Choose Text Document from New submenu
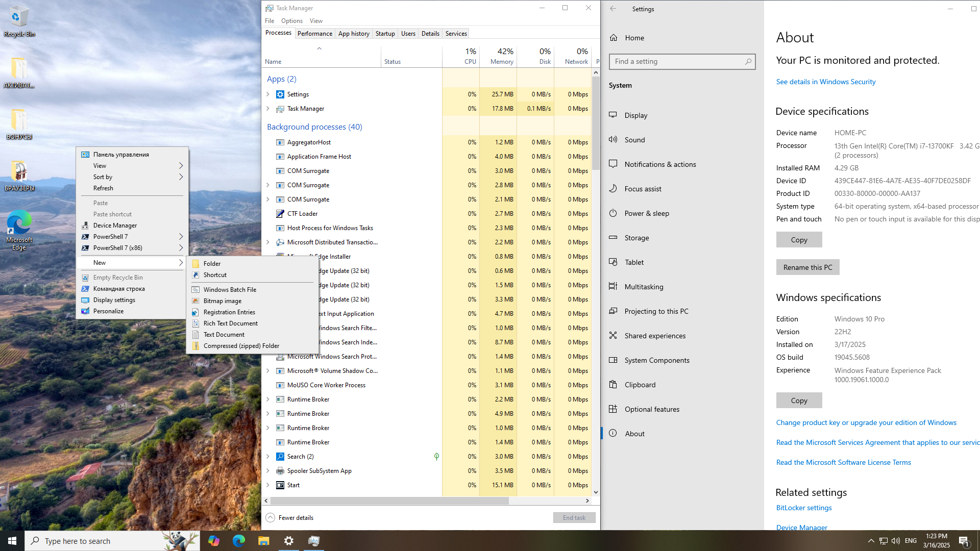Viewport: 980px width, 551px height. point(224,335)
